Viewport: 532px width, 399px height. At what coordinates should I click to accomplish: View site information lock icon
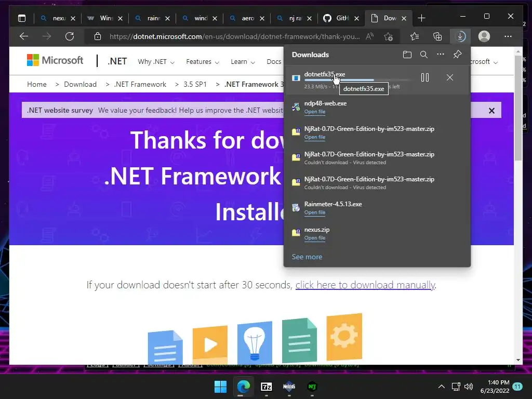[x=98, y=36]
